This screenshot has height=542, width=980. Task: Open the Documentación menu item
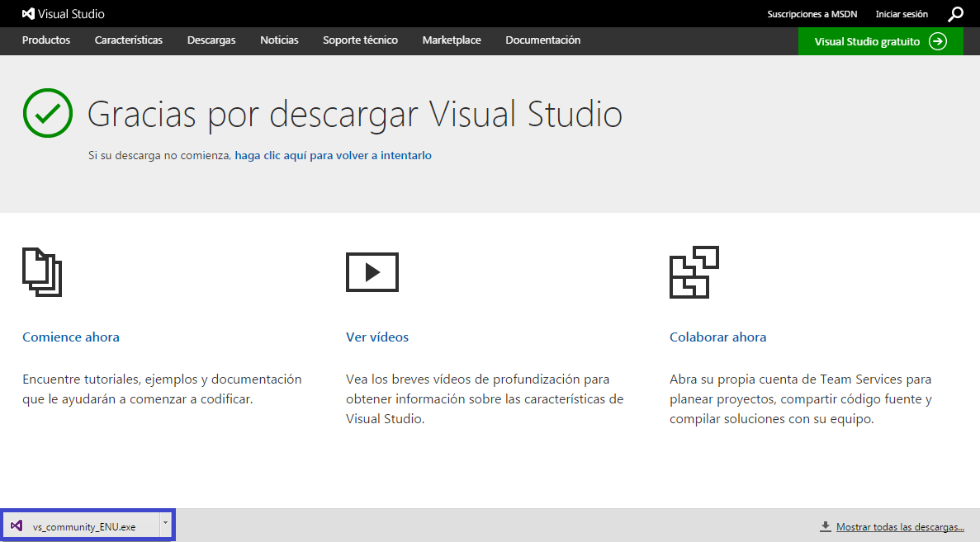click(x=543, y=40)
